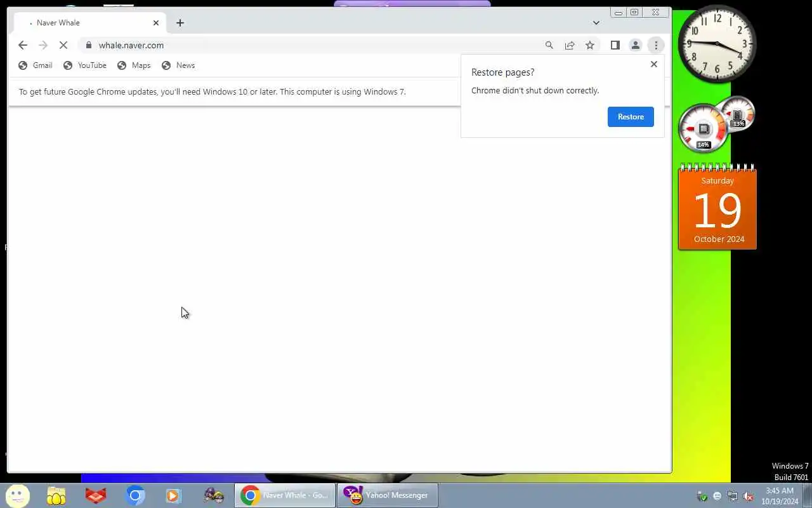Launch the red fox taskbar icon
This screenshot has height=508, width=812.
[x=96, y=495]
